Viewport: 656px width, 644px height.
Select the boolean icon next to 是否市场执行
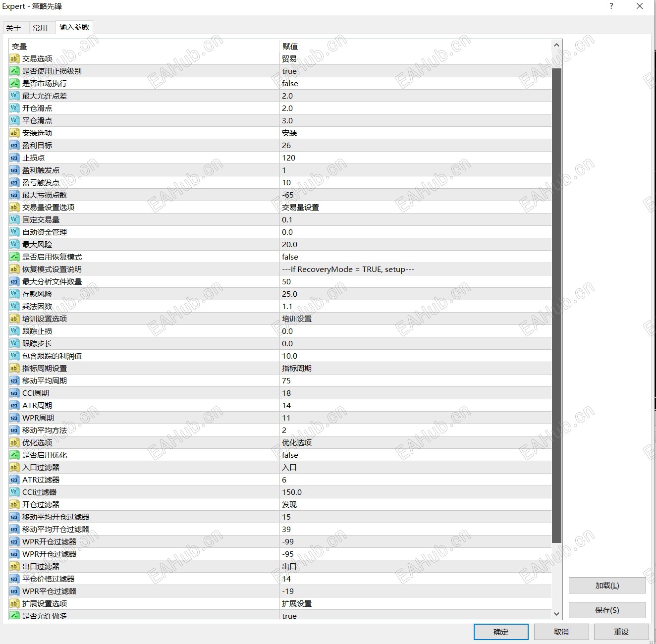point(14,83)
